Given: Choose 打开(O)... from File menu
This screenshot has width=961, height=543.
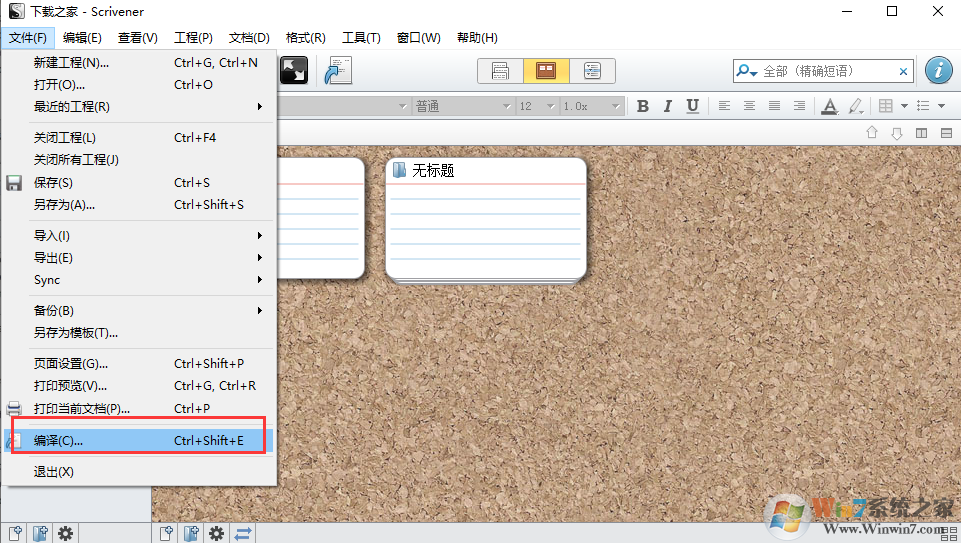Looking at the screenshot, I should pos(139,85).
